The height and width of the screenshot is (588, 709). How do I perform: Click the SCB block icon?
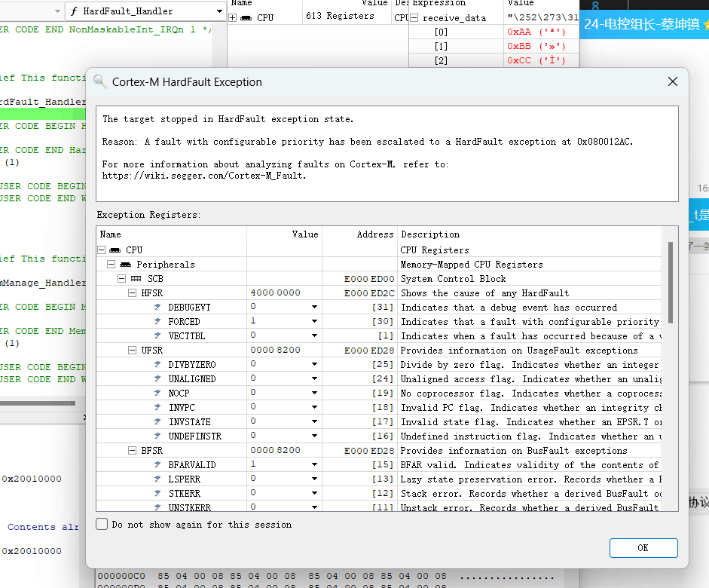click(136, 279)
